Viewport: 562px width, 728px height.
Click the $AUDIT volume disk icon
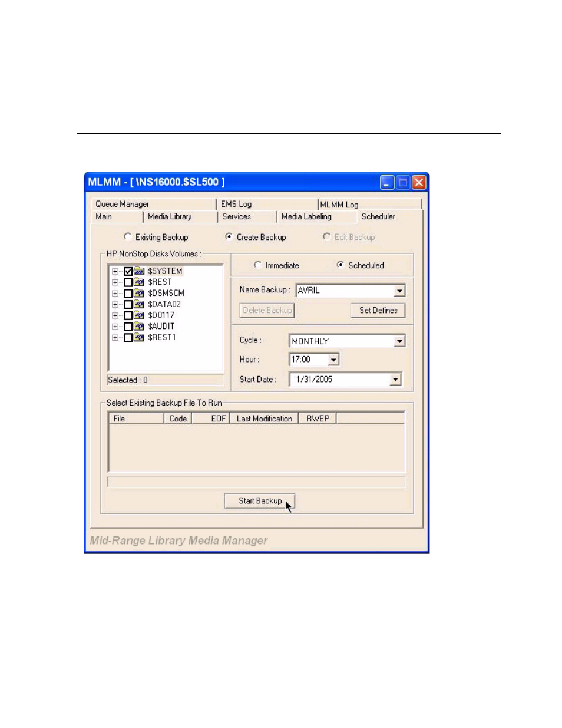(139, 326)
